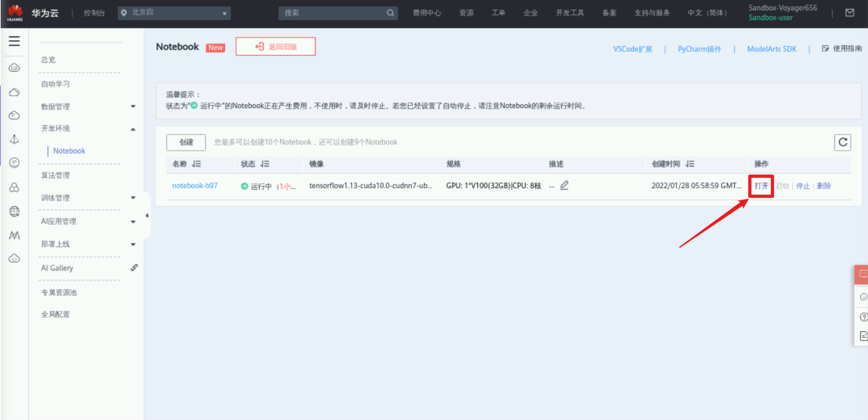Select 总览 in the sidebar
The image size is (868, 420).
pos(49,60)
